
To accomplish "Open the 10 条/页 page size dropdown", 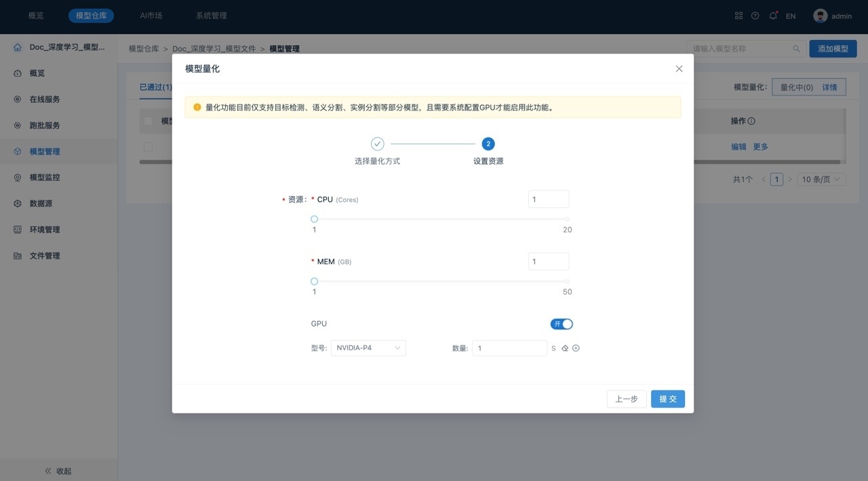I will pos(821,180).
